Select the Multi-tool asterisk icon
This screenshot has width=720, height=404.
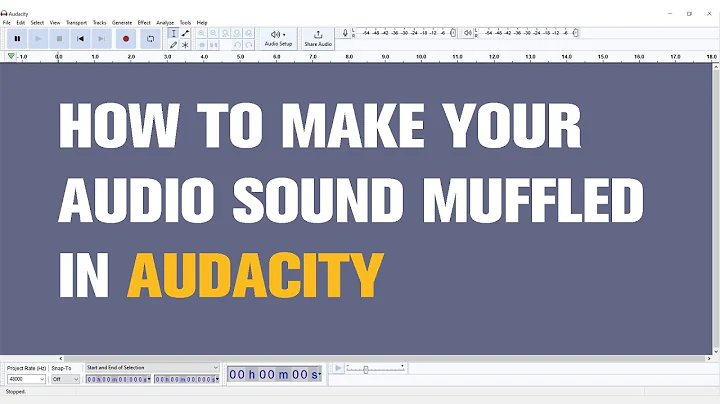(x=185, y=45)
